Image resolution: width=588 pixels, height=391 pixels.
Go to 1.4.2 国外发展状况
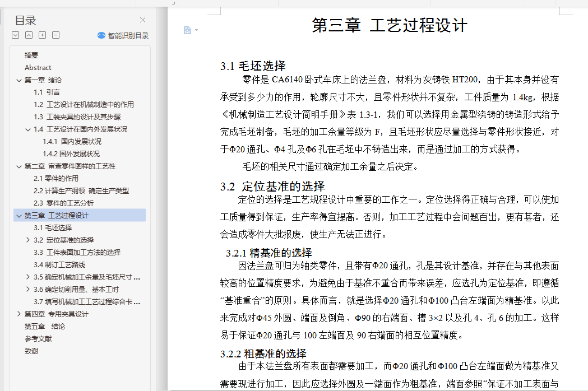tap(71, 155)
